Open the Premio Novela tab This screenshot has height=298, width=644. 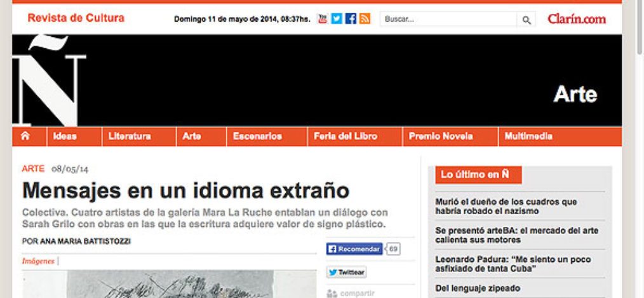click(x=450, y=137)
